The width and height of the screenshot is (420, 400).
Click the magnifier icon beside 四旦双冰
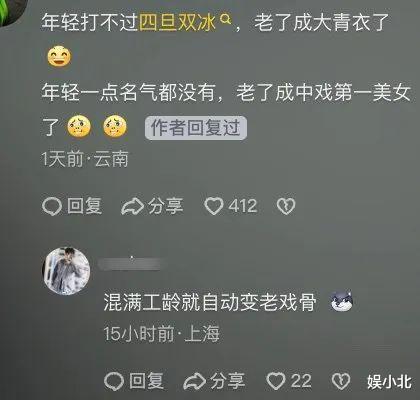point(226,19)
